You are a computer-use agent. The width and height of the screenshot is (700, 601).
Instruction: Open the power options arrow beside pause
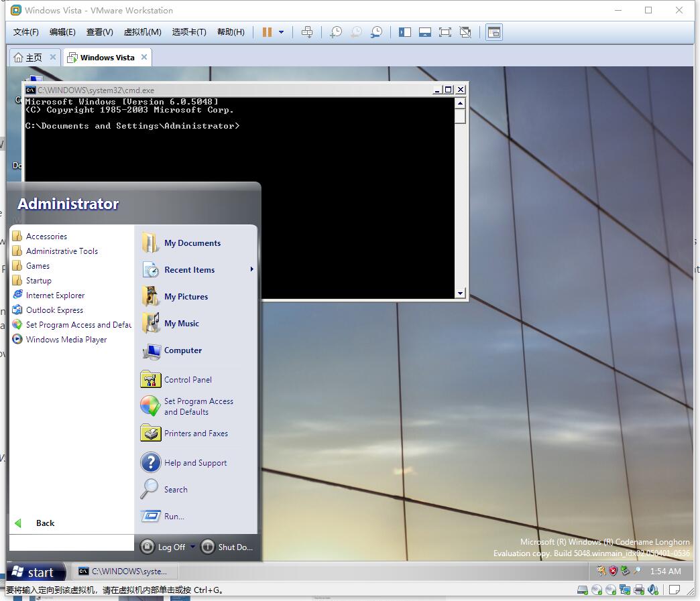click(281, 32)
